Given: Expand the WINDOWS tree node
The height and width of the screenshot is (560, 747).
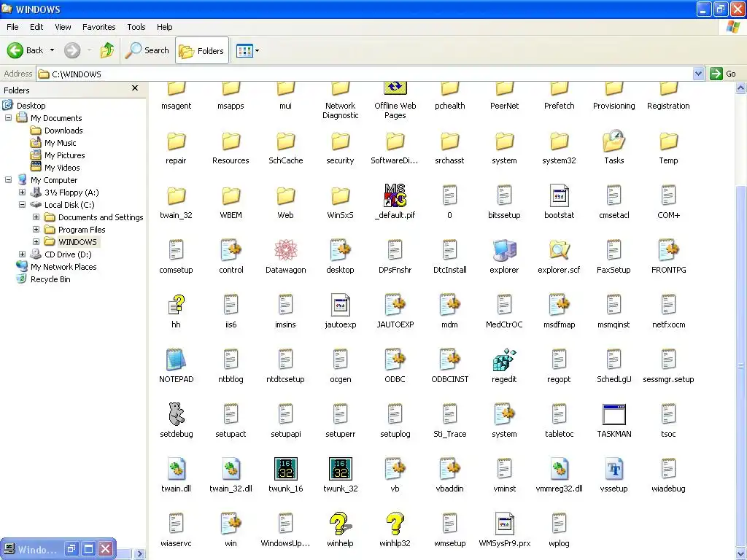Looking at the screenshot, I should point(36,241).
